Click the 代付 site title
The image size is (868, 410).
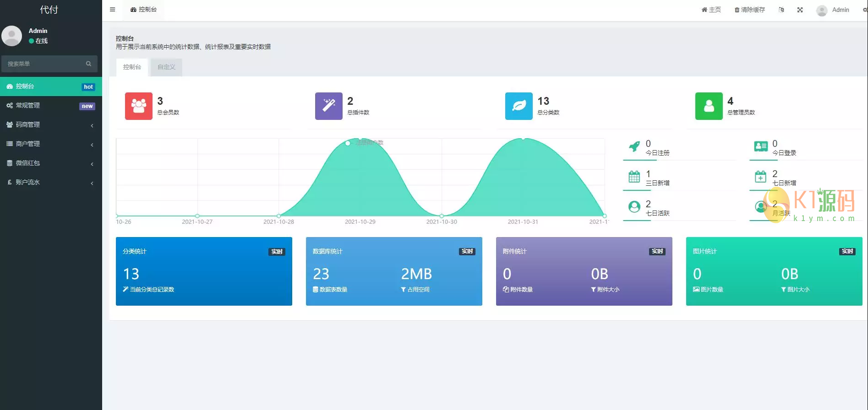click(x=49, y=10)
